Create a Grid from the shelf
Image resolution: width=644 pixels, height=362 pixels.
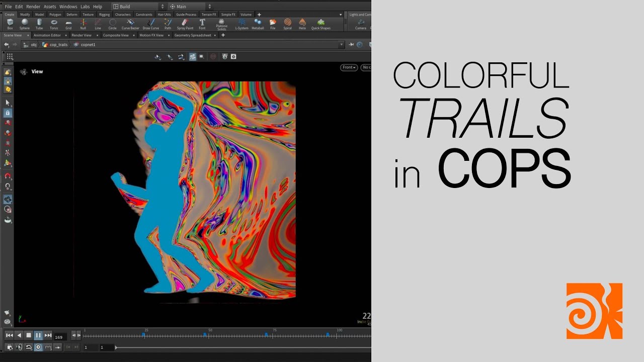tap(68, 24)
